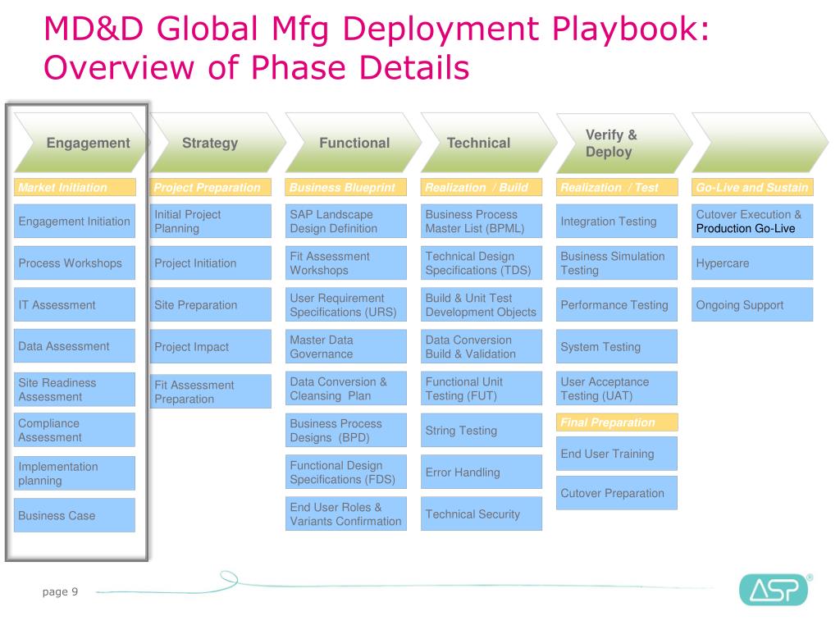The image size is (840, 630).
Task: Choose Build & Unit Test Development Objects
Action: click(x=481, y=304)
